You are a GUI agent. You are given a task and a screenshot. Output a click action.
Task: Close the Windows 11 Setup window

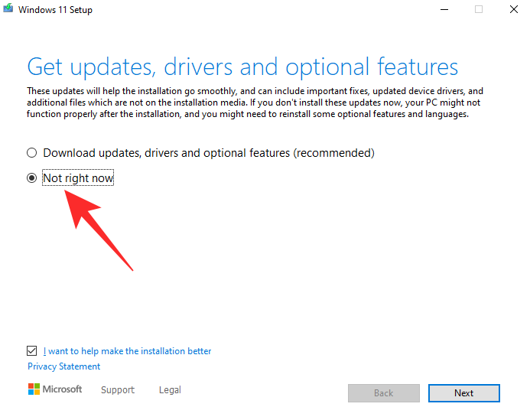pyautogui.click(x=514, y=9)
